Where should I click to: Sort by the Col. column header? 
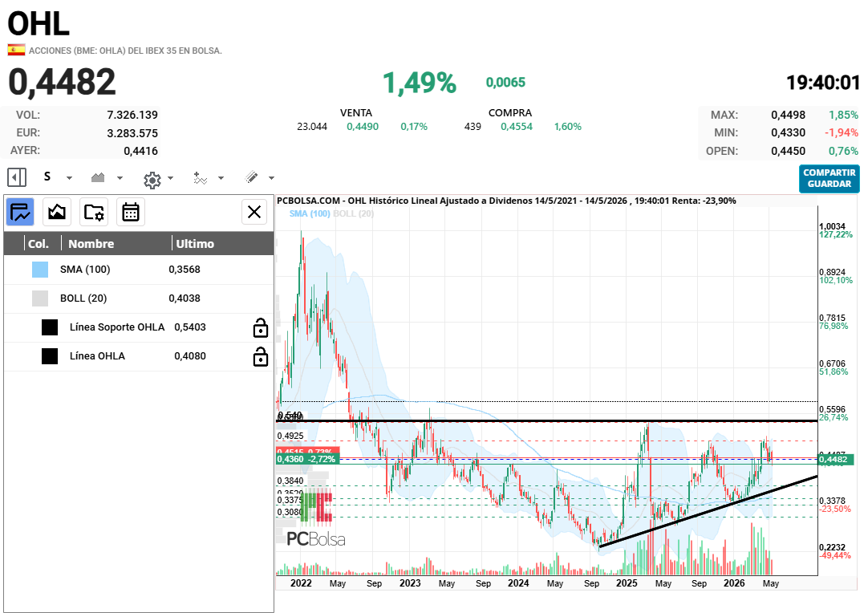(x=39, y=244)
